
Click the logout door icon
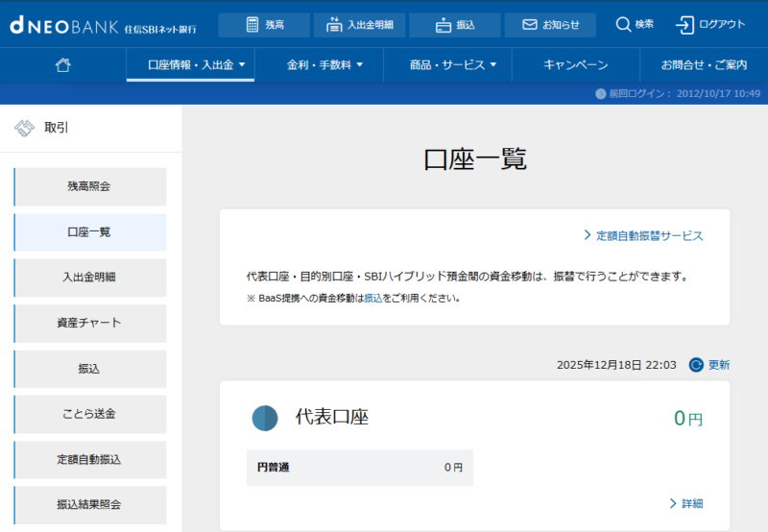tap(685, 25)
